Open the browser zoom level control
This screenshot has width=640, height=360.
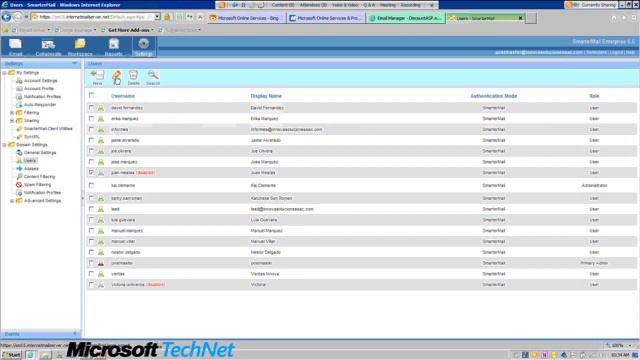coord(619,345)
